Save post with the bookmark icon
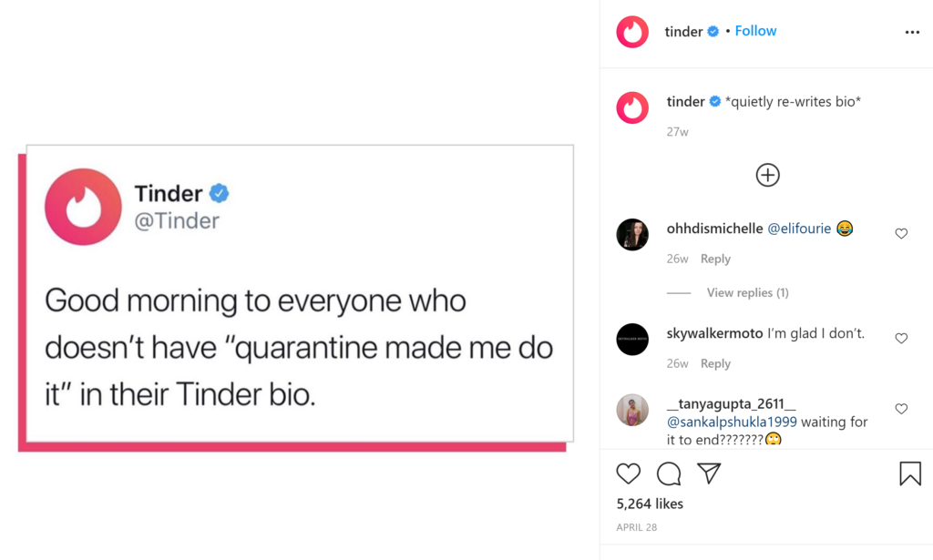 (x=910, y=473)
